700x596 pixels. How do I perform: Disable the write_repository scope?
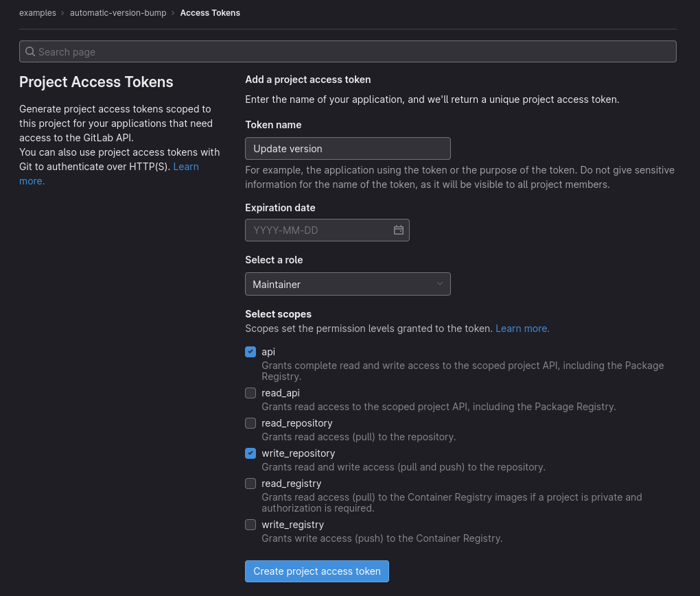click(x=250, y=453)
